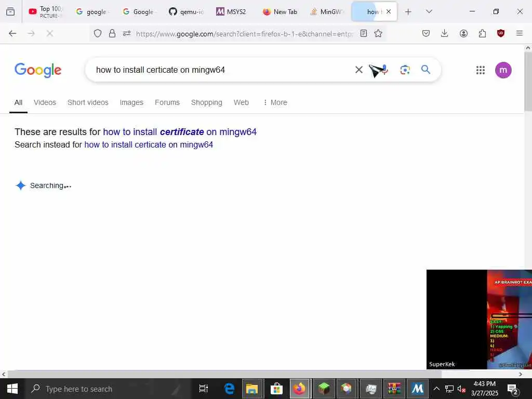Open the Minecraft grass block taskbar icon
The image size is (532, 399).
tap(324, 389)
